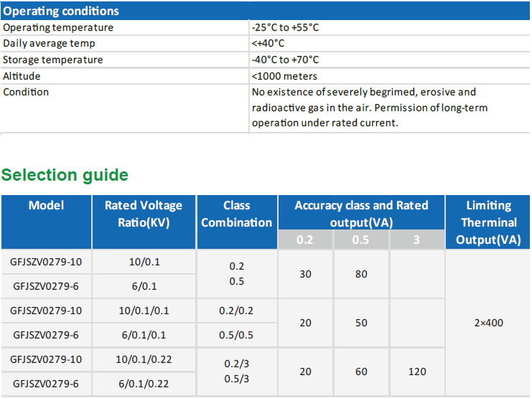Image resolution: width=532 pixels, height=398 pixels.
Task: Click the gray 3 accuracy sub-header
Action: tap(416, 240)
